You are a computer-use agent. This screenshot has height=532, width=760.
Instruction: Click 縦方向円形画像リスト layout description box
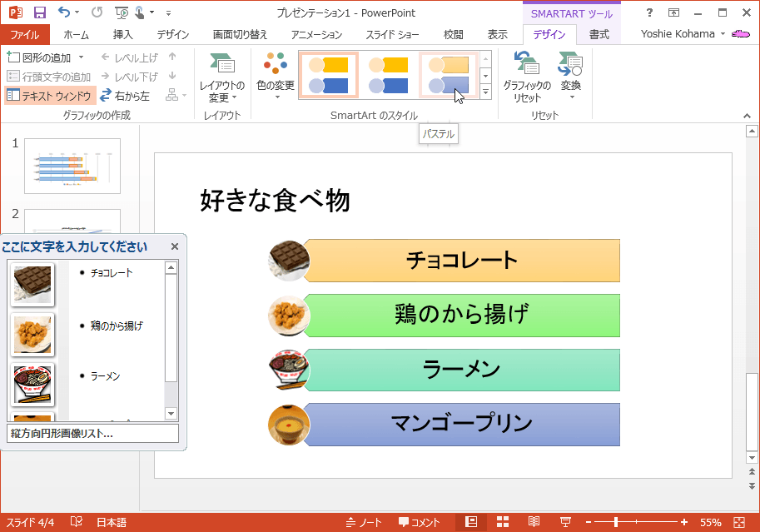pyautogui.click(x=92, y=433)
